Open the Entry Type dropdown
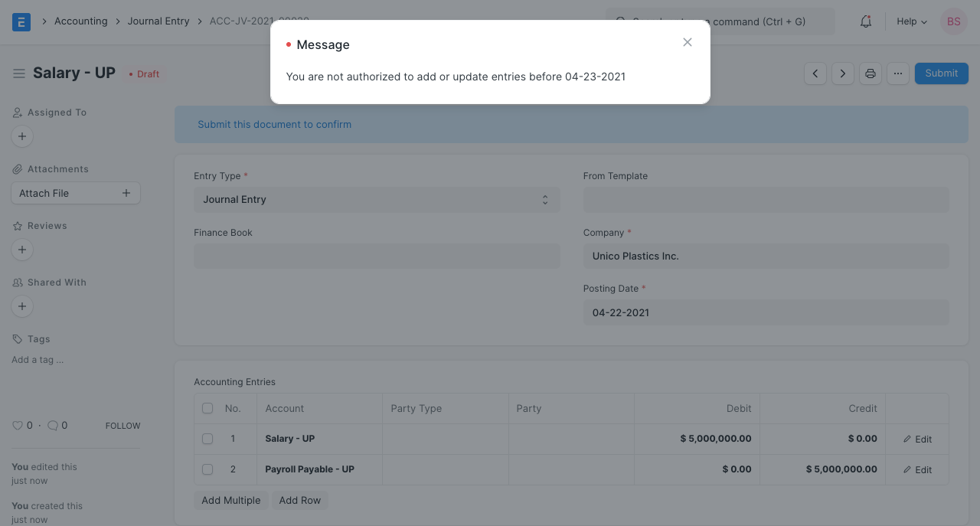This screenshot has width=980, height=526. pos(376,200)
